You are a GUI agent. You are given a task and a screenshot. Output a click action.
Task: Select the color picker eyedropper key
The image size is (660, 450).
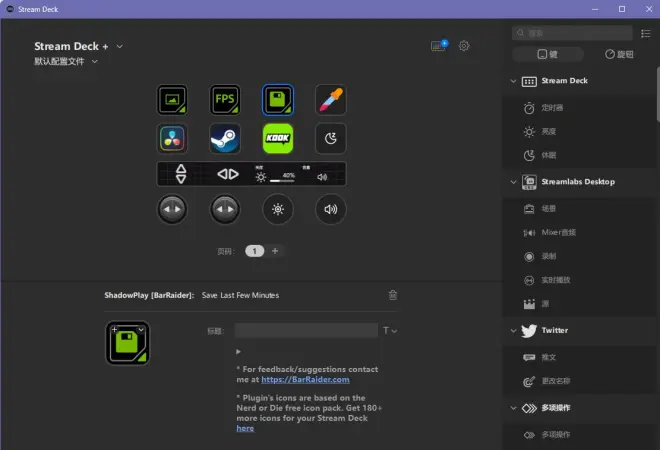tap(331, 100)
